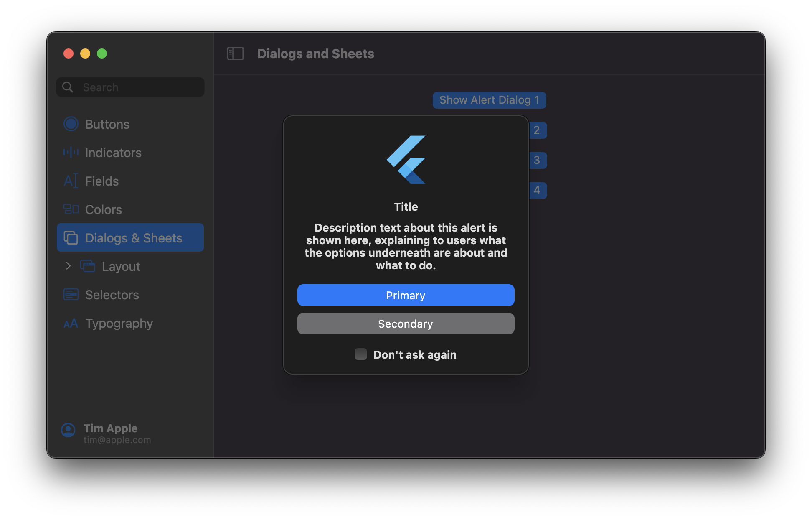Screen dimensions: 812x520
Task: Click the Typography AA icon
Action: click(71, 323)
